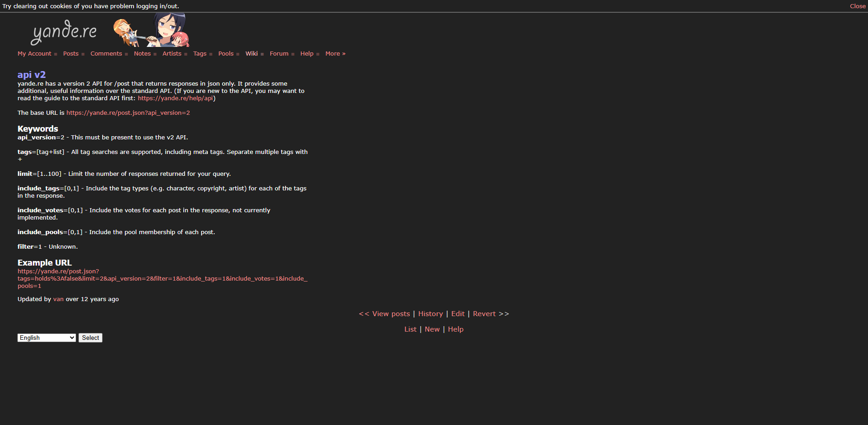Open the standard API help guide link
This screenshot has width=868, height=425.
point(175,98)
